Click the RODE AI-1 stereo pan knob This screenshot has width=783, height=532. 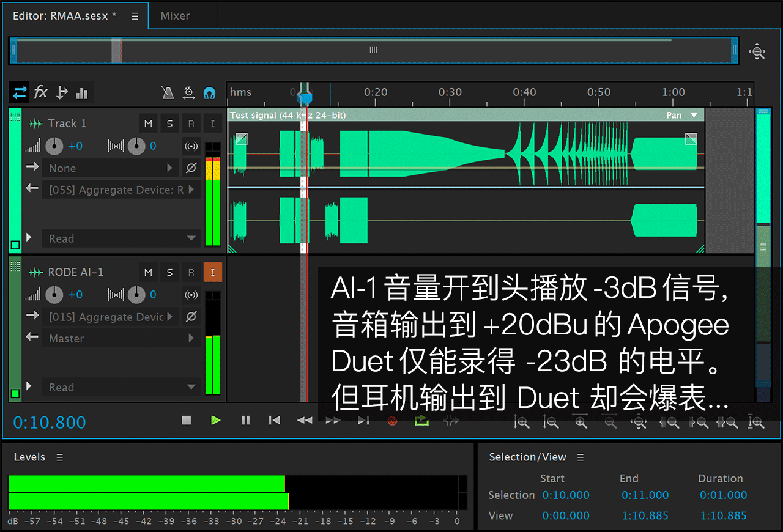coord(136,295)
